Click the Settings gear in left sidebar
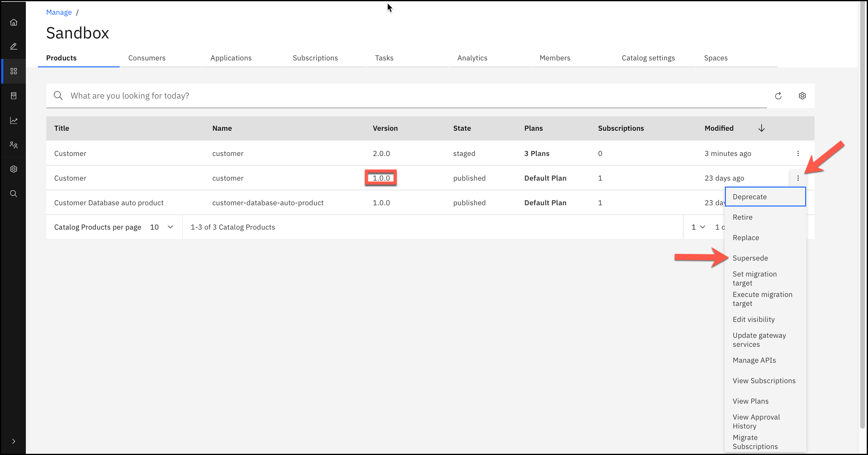The height and width of the screenshot is (455, 868). 14,169
